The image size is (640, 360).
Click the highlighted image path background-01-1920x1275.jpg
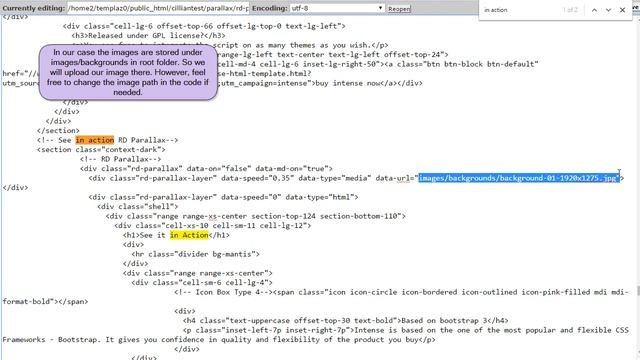coord(519,178)
